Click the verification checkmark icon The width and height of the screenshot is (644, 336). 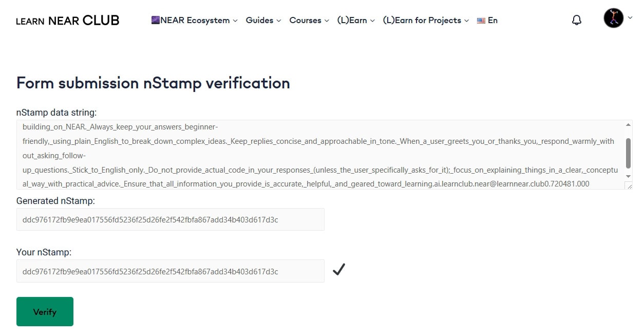[338, 269]
